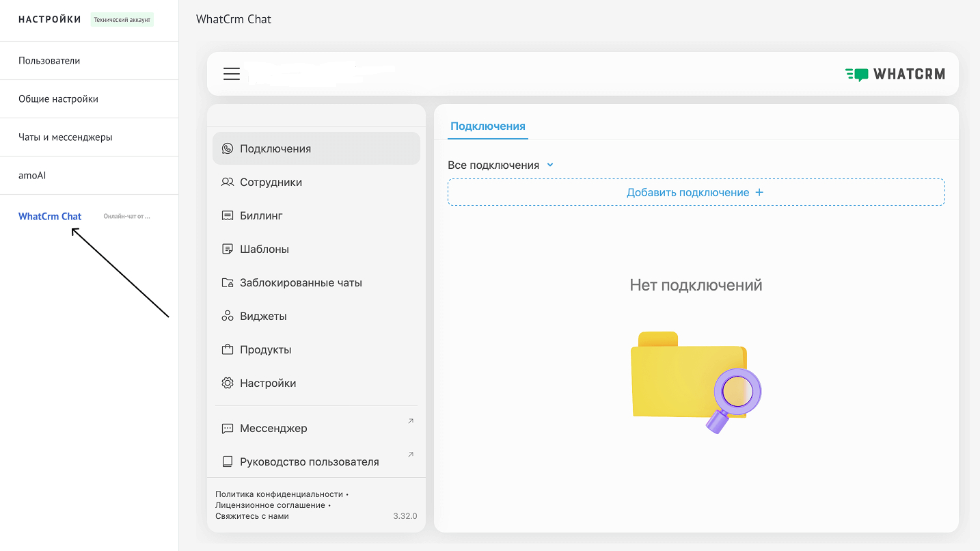This screenshot has height=551, width=980.
Task: Open Мессенджер via external link arrow
Action: click(411, 421)
